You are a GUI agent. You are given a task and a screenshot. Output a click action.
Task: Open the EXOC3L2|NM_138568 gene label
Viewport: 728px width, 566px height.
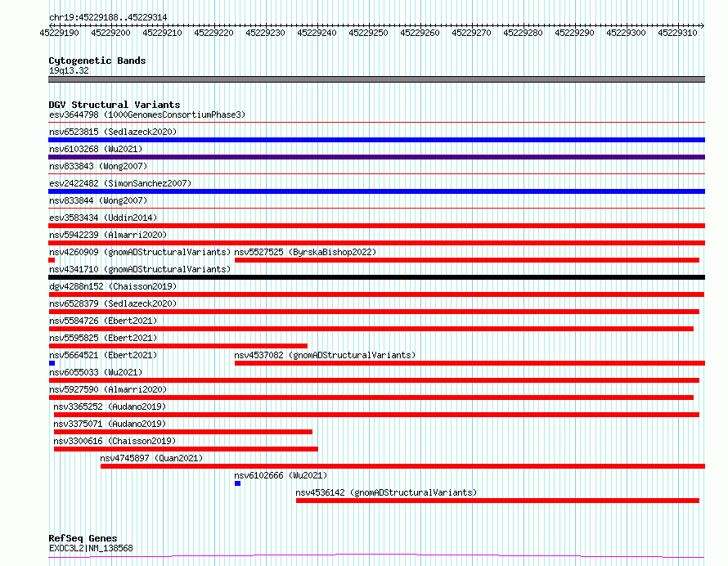(91, 548)
